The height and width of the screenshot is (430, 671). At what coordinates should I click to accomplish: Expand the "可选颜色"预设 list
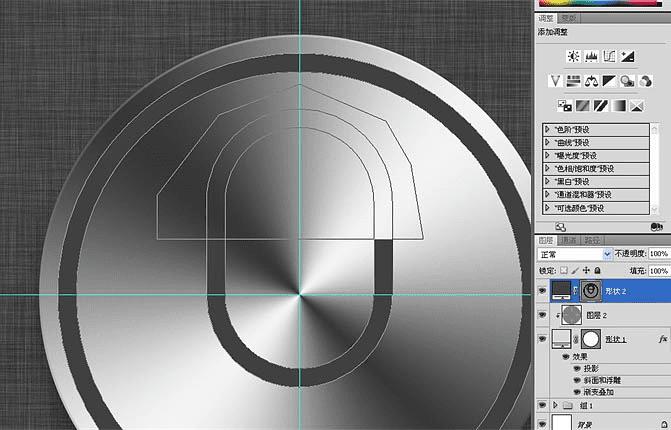tap(547, 208)
